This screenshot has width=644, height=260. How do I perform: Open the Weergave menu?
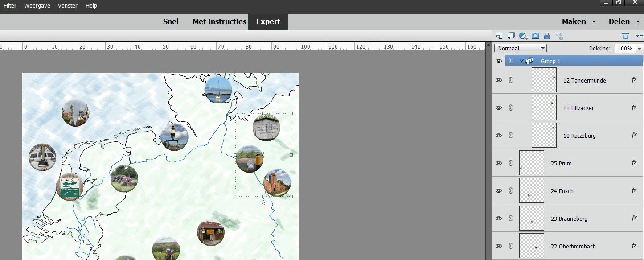37,6
